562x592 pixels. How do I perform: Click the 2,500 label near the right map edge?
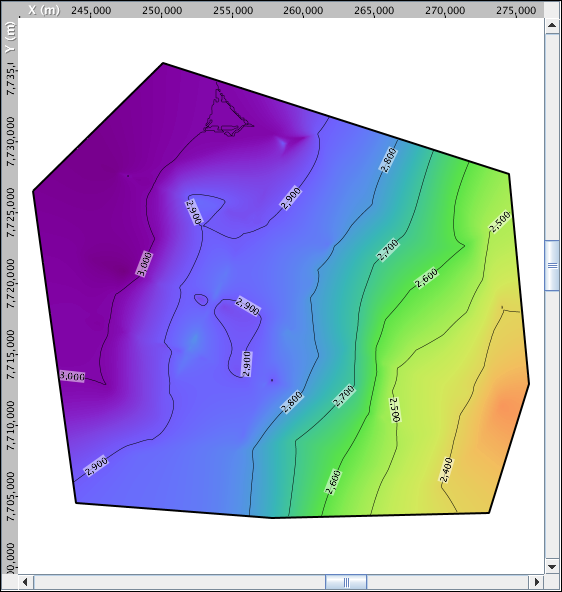tap(499, 222)
